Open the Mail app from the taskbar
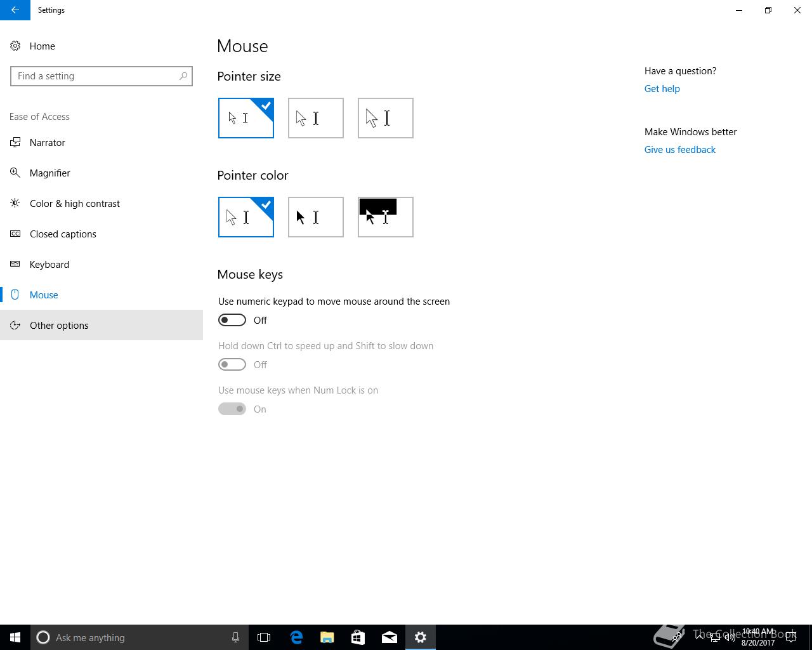 coord(390,637)
